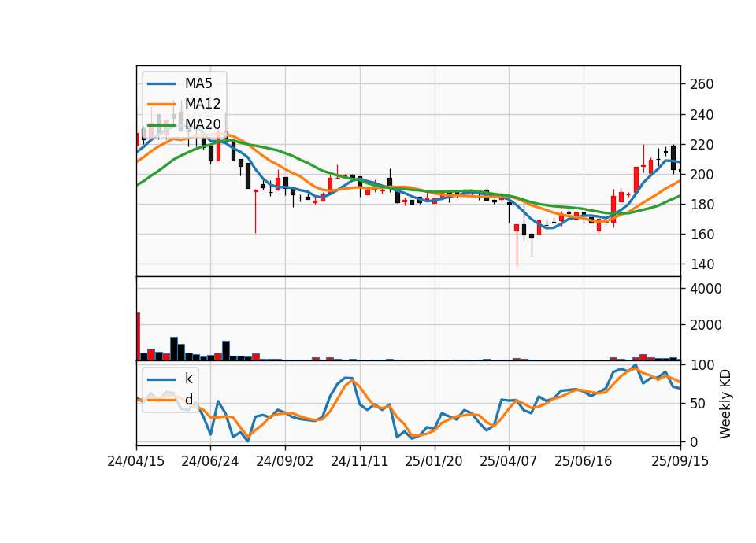Viewport: 756px width, 543px height.
Task: Click the Weekly KD axis title
Action: [725, 404]
